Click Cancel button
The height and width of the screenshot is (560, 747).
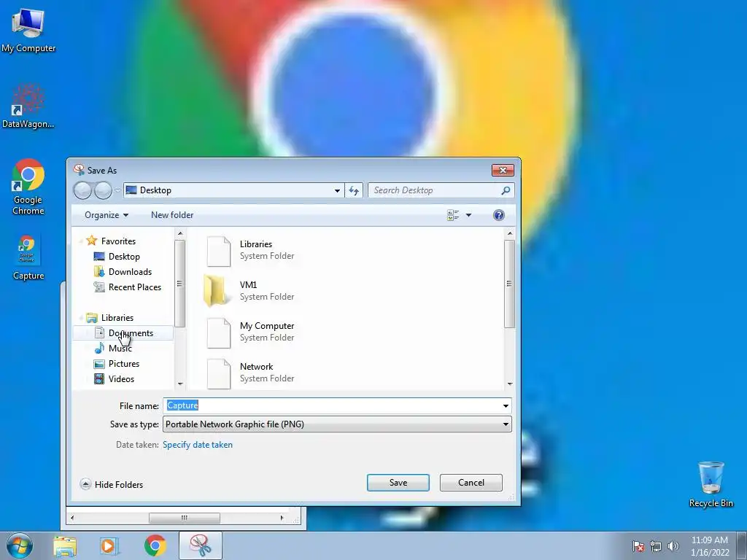click(471, 483)
